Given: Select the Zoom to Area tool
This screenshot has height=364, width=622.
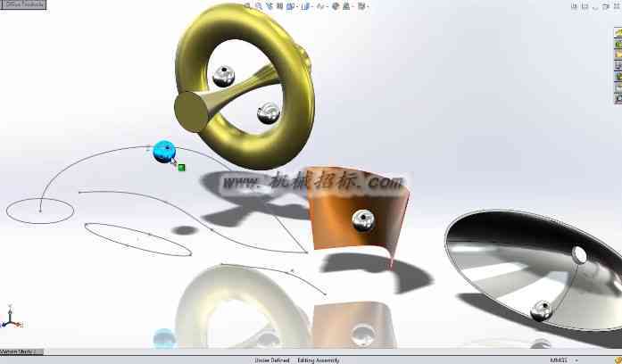Looking at the screenshot, I should click(x=259, y=6).
